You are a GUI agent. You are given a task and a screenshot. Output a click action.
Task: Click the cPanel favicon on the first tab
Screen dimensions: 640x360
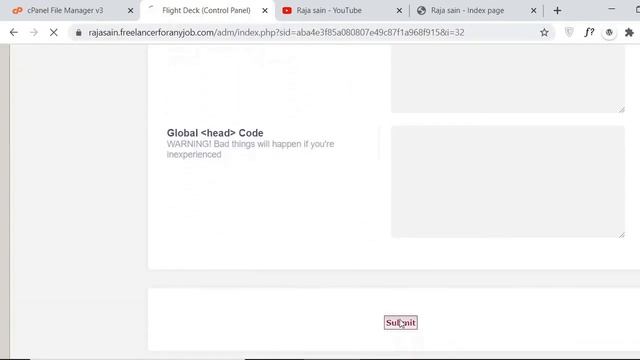(17, 11)
